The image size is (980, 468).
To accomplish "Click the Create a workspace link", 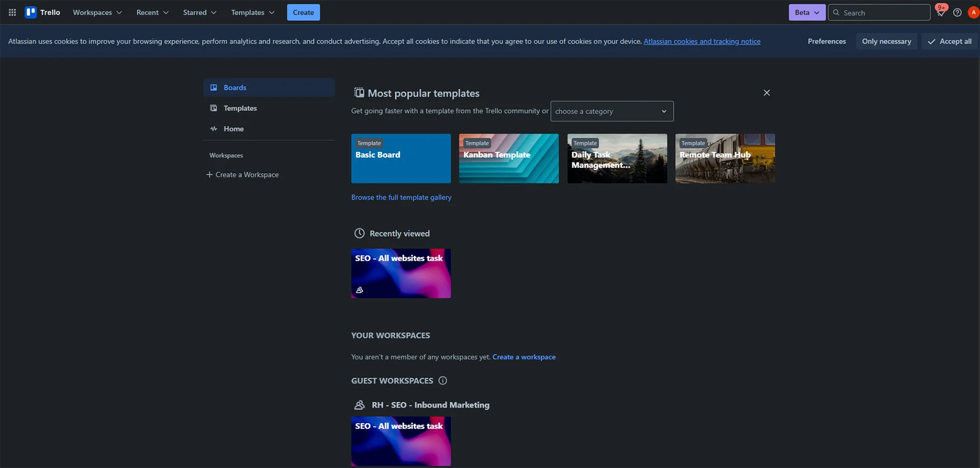I will coord(524,357).
